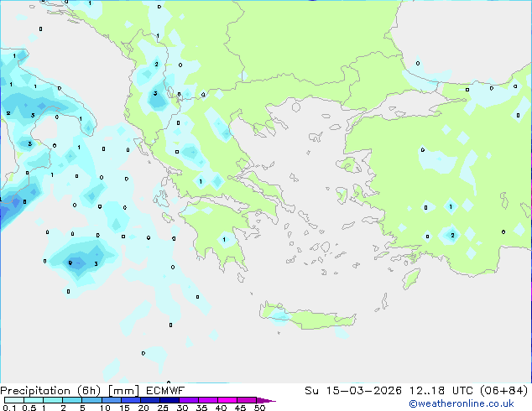This screenshot has height=411, width=532.
Task: Select the 2–5 mm legend color swatch
Action: click(x=72, y=400)
